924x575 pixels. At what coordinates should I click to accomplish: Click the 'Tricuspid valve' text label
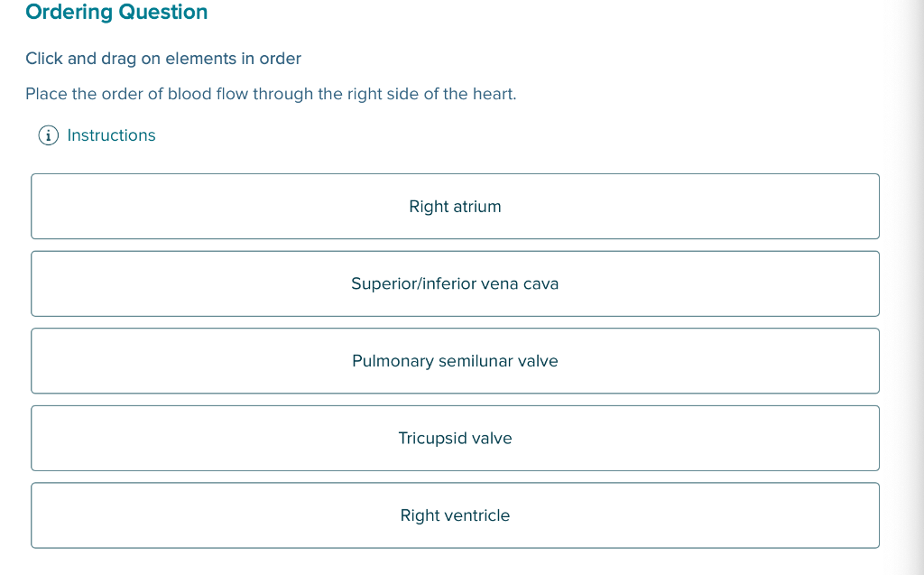pos(455,438)
